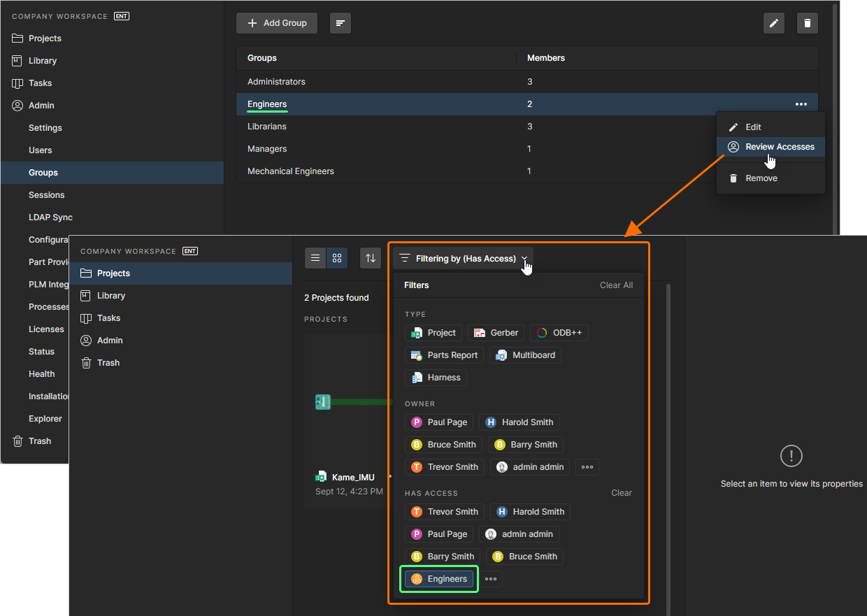Choose Review Accesses in context menu

tap(771, 147)
